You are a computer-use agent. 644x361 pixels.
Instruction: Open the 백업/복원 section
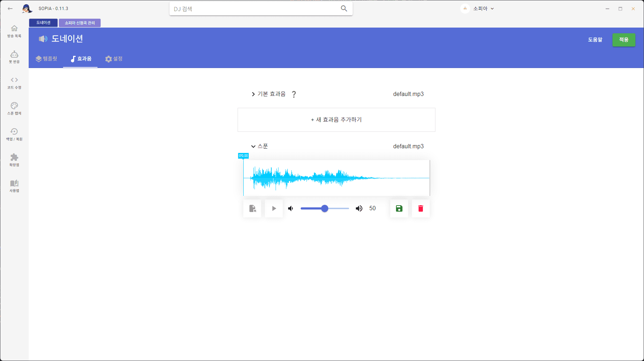pos(14,134)
